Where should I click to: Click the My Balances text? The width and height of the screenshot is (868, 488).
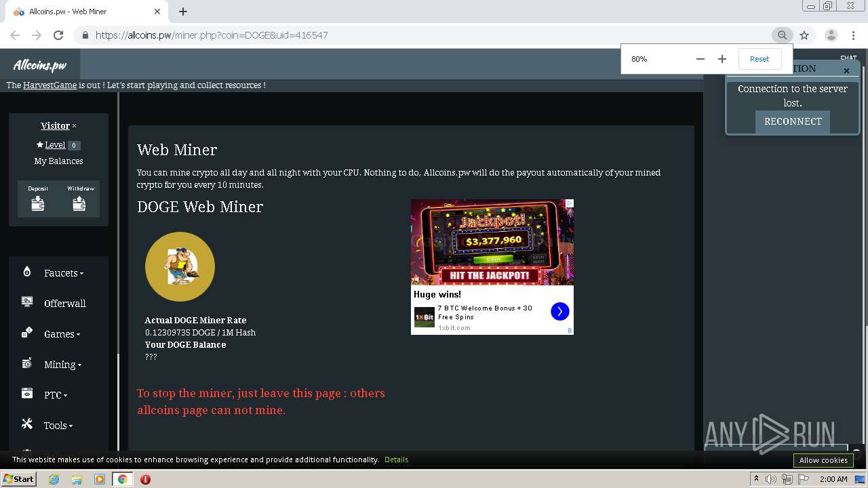tap(58, 161)
